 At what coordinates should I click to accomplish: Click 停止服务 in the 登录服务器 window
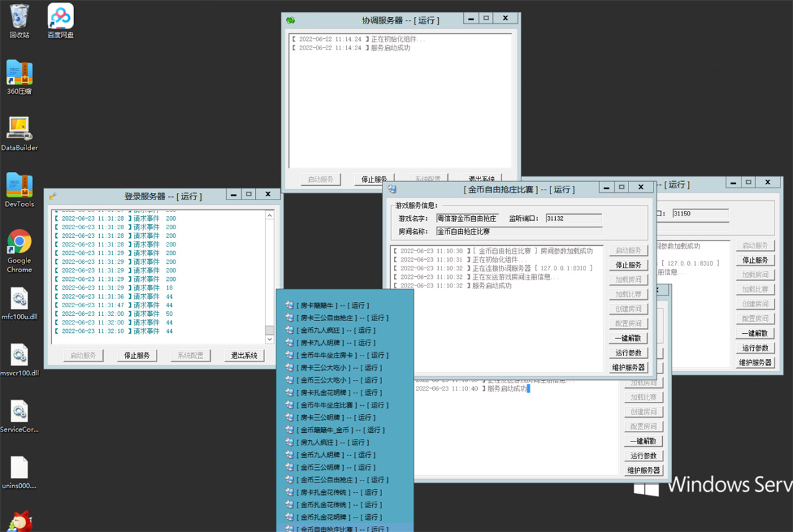coord(137,356)
